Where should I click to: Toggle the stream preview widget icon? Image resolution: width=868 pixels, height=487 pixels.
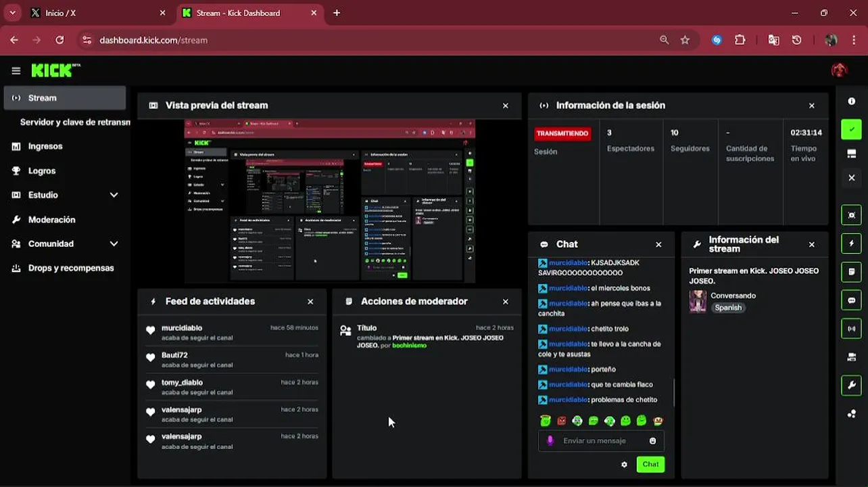point(852,215)
